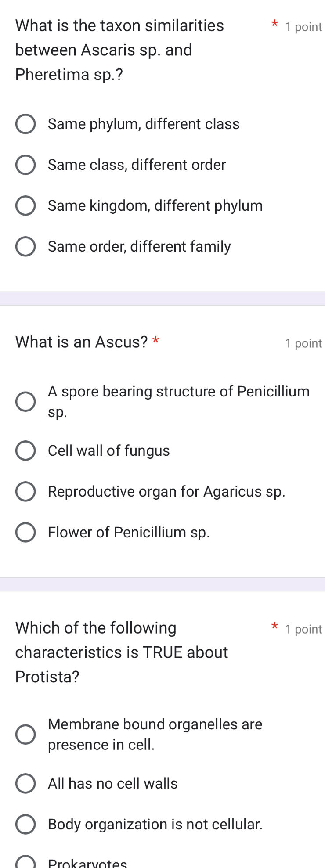Select the 'Prokaryotes' option
The image size is (325, 868).
tap(25, 863)
